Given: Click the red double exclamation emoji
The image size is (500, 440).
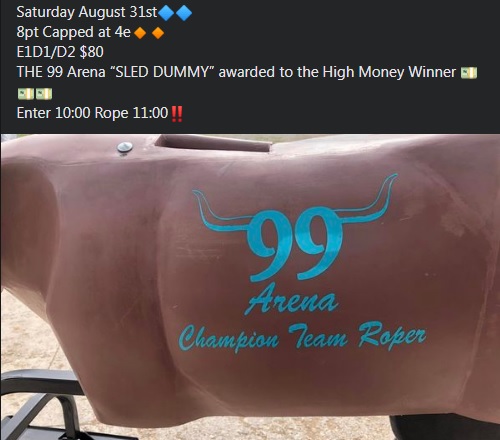Looking at the screenshot, I should [x=176, y=114].
